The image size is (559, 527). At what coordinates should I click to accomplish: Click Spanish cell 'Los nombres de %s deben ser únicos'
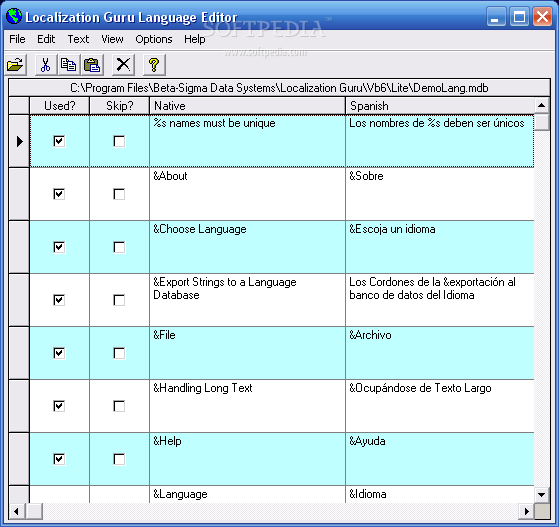click(440, 141)
